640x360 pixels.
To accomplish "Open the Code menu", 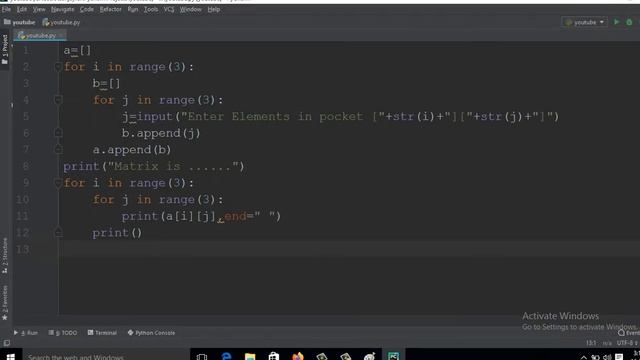I will click(87, 9).
